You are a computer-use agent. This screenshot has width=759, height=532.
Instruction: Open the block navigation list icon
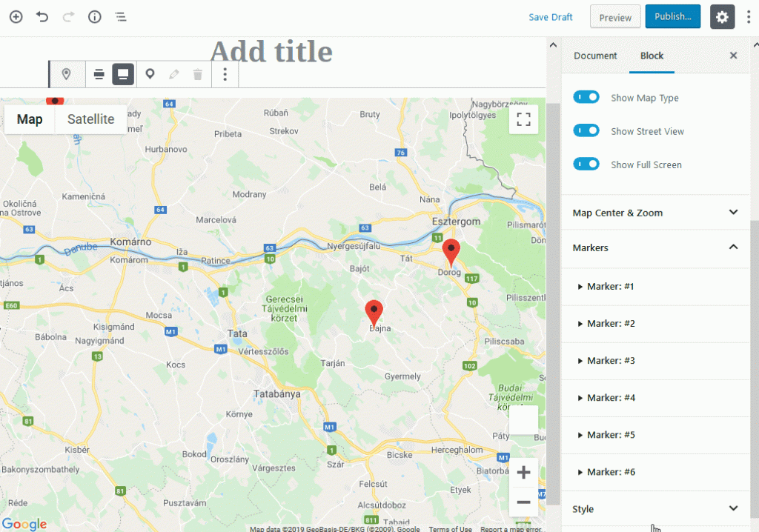click(x=121, y=17)
